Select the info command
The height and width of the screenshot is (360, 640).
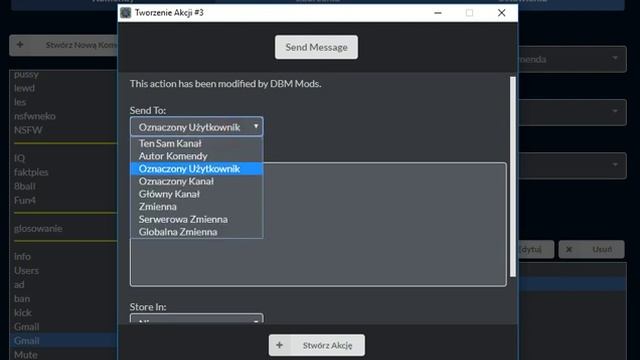click(x=22, y=256)
